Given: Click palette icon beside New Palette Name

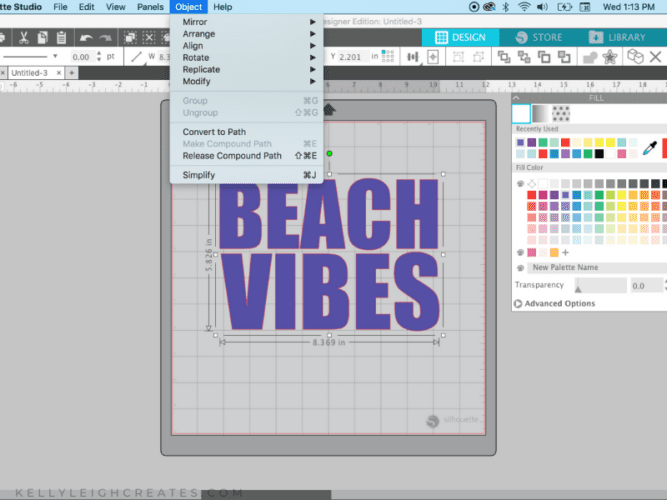Looking at the screenshot, I should coord(520,268).
